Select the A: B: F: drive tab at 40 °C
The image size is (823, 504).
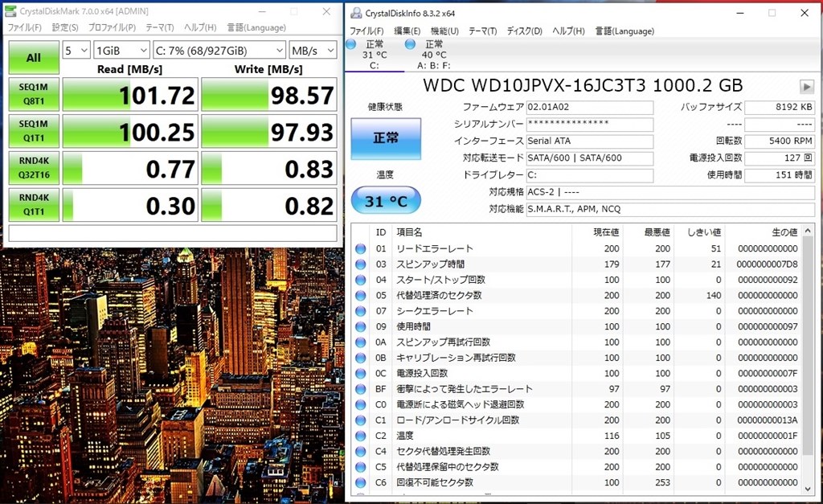point(433,55)
